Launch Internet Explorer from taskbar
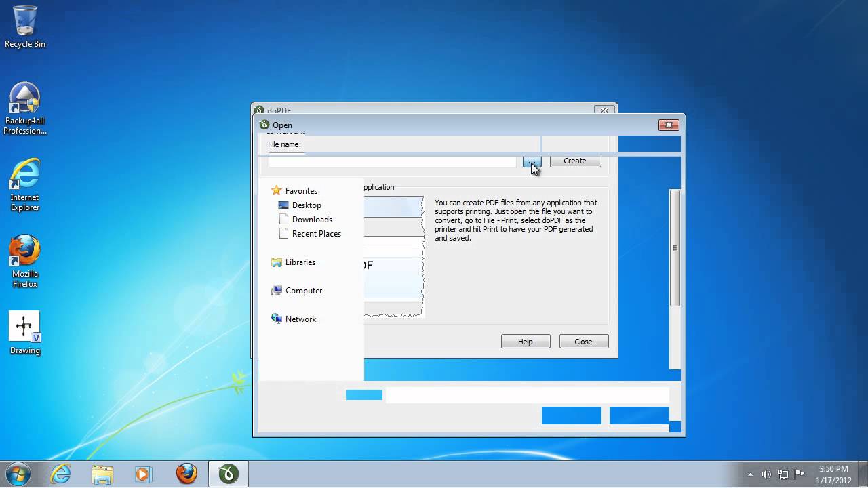 coord(61,474)
